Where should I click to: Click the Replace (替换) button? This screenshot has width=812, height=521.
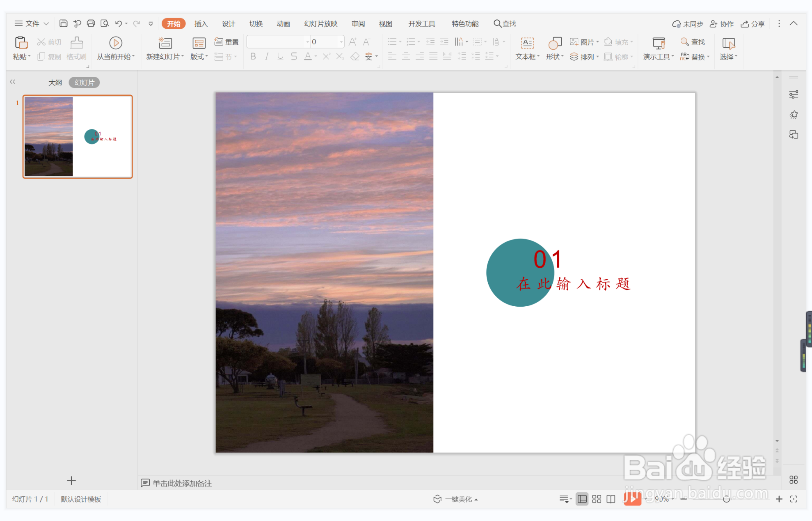click(695, 57)
